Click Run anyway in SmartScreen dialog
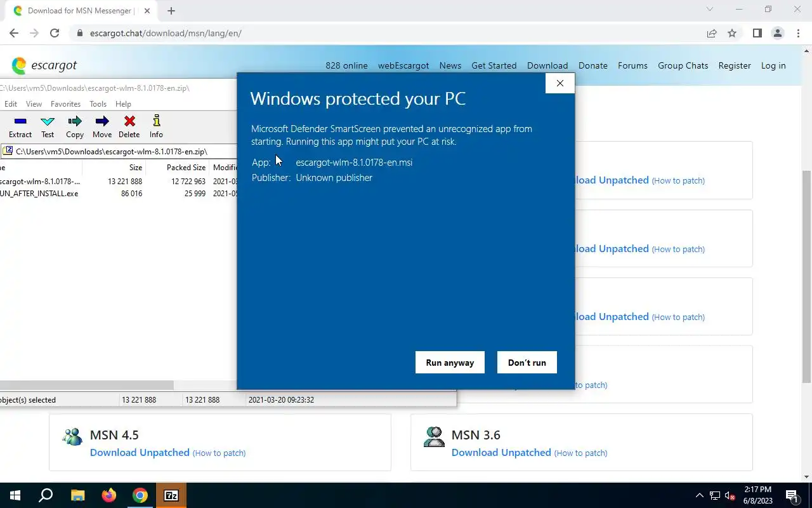The width and height of the screenshot is (812, 508). pos(450,363)
